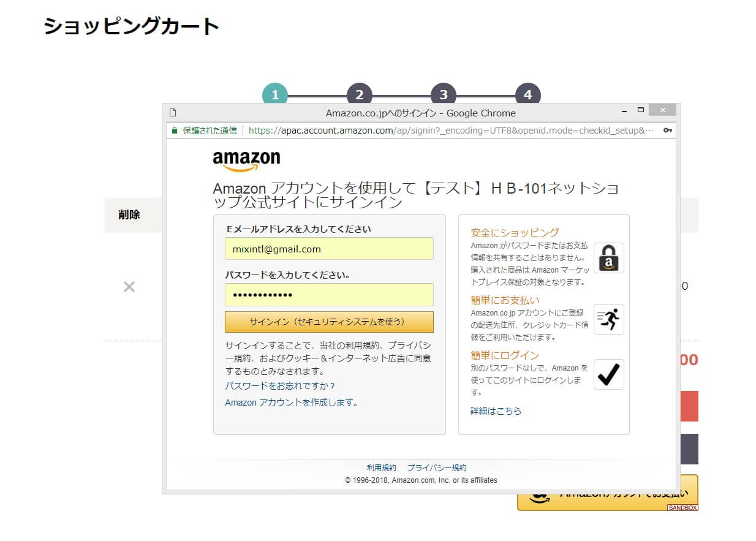The width and height of the screenshot is (756, 541).
Task: Click the password input field
Action: click(x=329, y=295)
